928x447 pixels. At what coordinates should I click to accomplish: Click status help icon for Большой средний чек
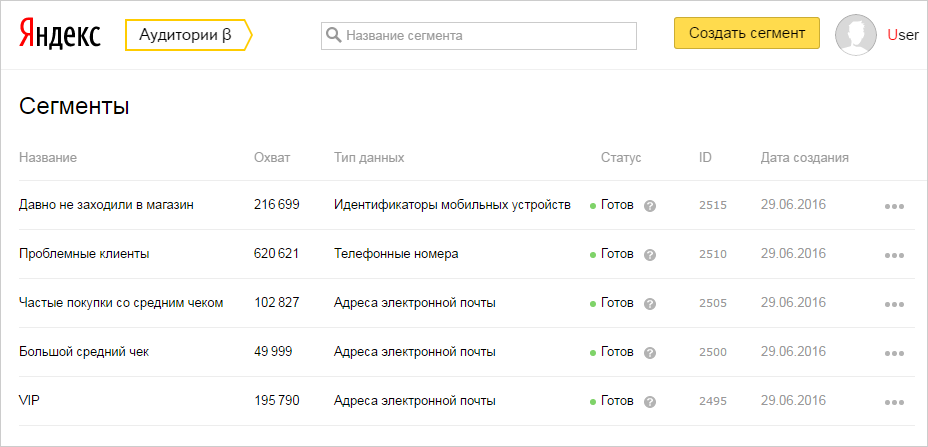point(650,353)
